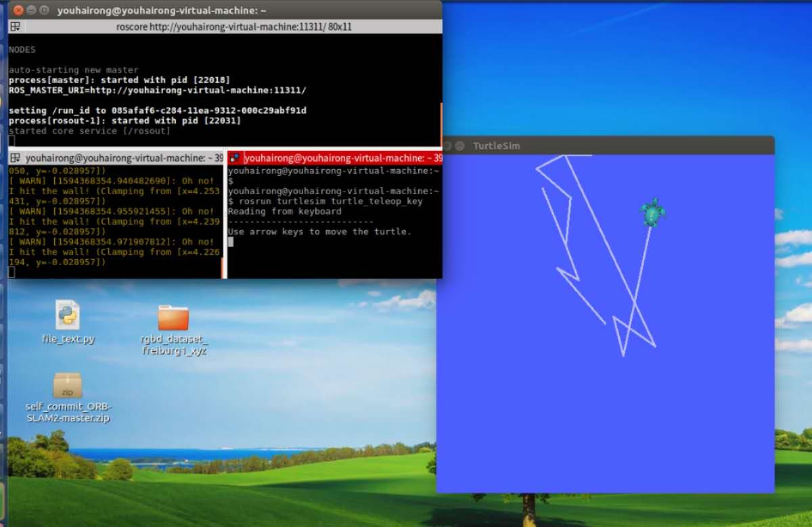This screenshot has width=812, height=527.
Task: Open the file_text.py Python file icon
Action: click(x=67, y=315)
